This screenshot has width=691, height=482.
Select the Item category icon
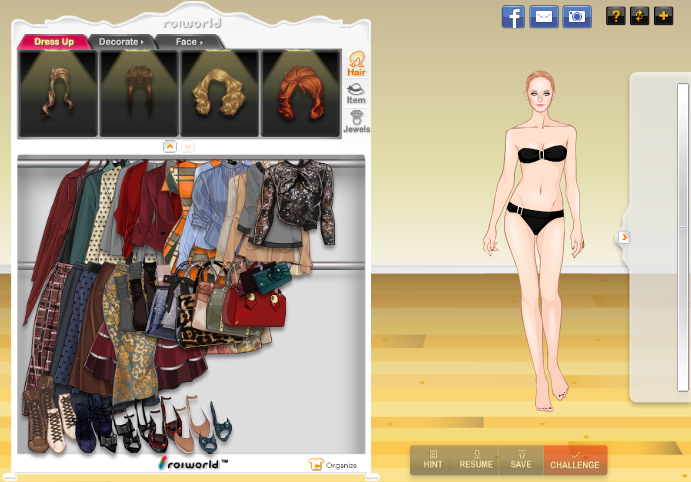tap(356, 93)
